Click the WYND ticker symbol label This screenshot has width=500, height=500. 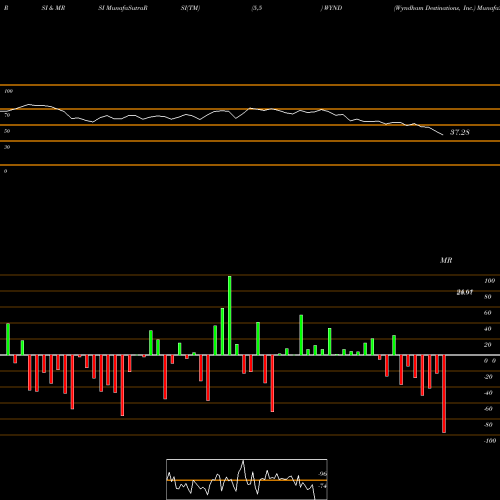pyautogui.click(x=332, y=8)
